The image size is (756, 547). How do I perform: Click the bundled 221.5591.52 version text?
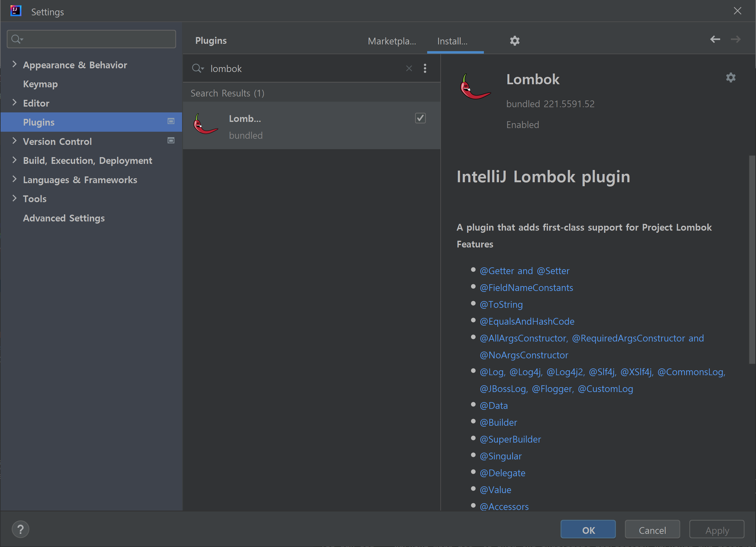[550, 104]
